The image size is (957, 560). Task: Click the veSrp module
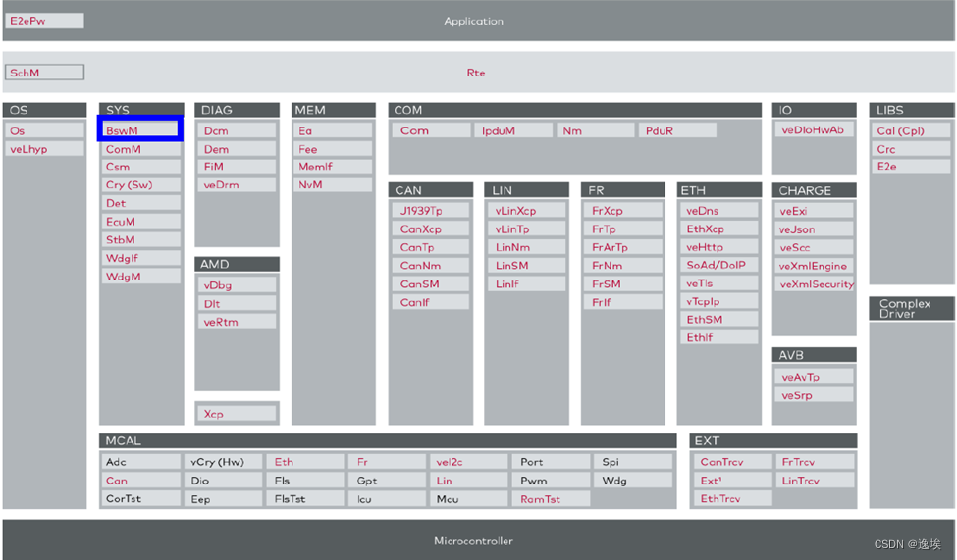(814, 395)
